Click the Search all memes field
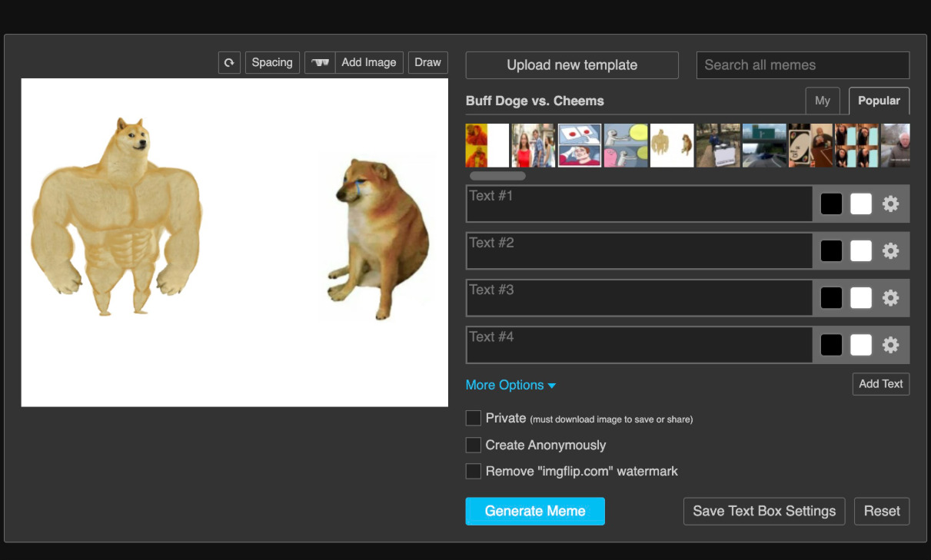Viewport: 931px width, 560px height. tap(803, 65)
